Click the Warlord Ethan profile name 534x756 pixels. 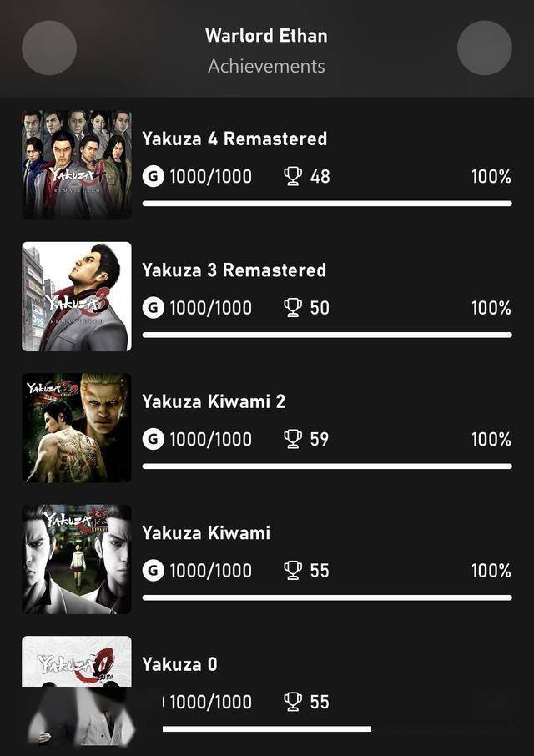(x=266, y=35)
